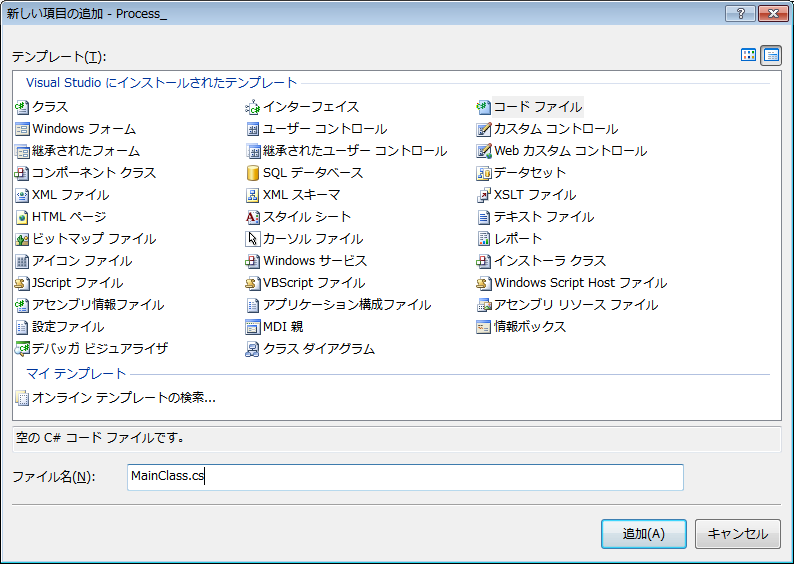Click the ファイル名 input field
794x564 pixels.
(405, 477)
